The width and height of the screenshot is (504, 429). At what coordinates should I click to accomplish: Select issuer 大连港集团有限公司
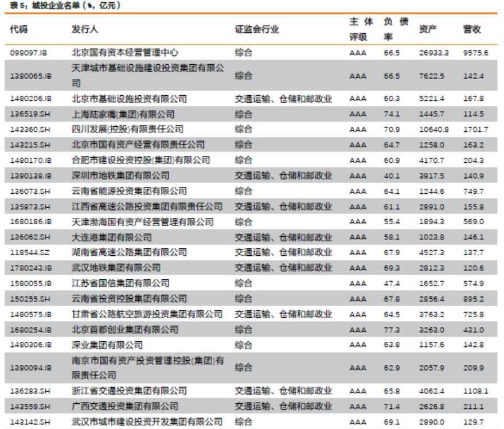112,237
